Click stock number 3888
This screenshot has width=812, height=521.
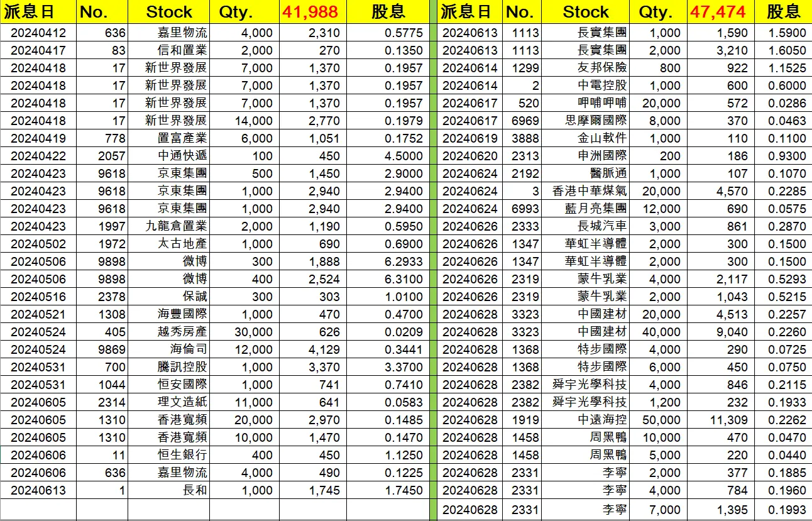pos(522,138)
